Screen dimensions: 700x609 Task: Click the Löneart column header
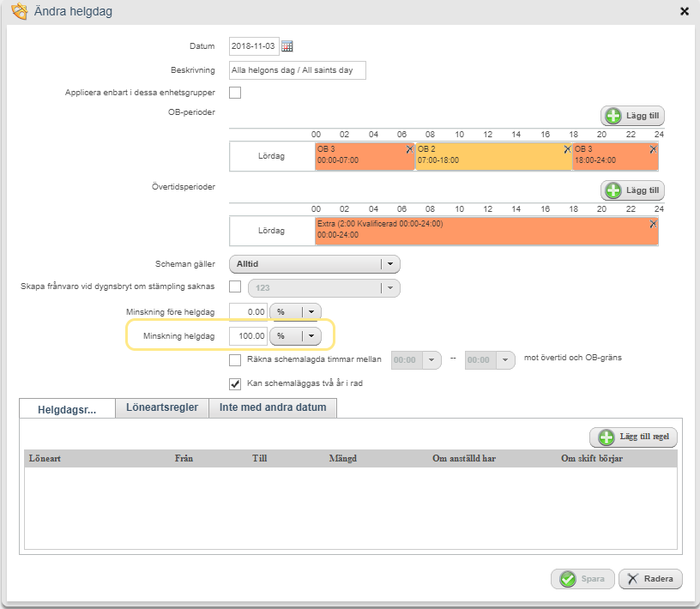click(x=45, y=459)
